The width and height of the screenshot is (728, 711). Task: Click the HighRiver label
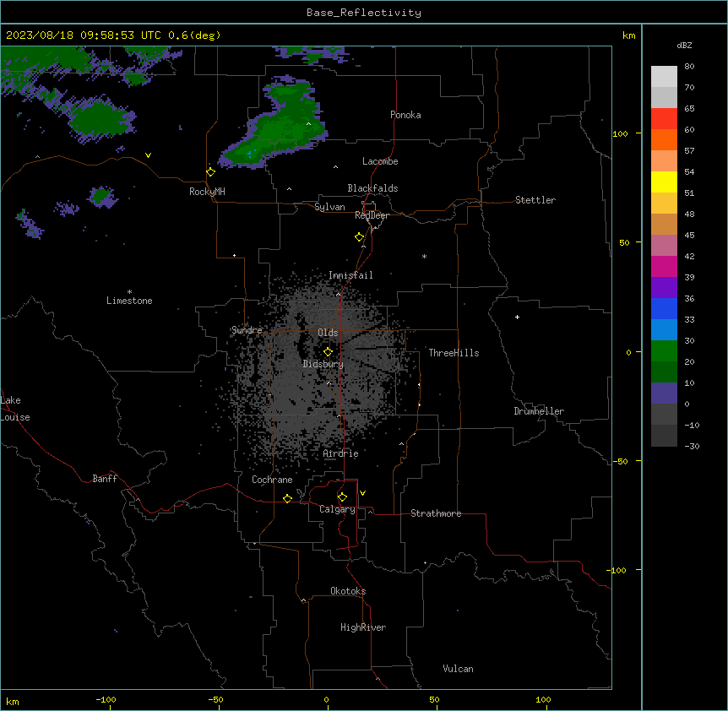[x=363, y=627]
